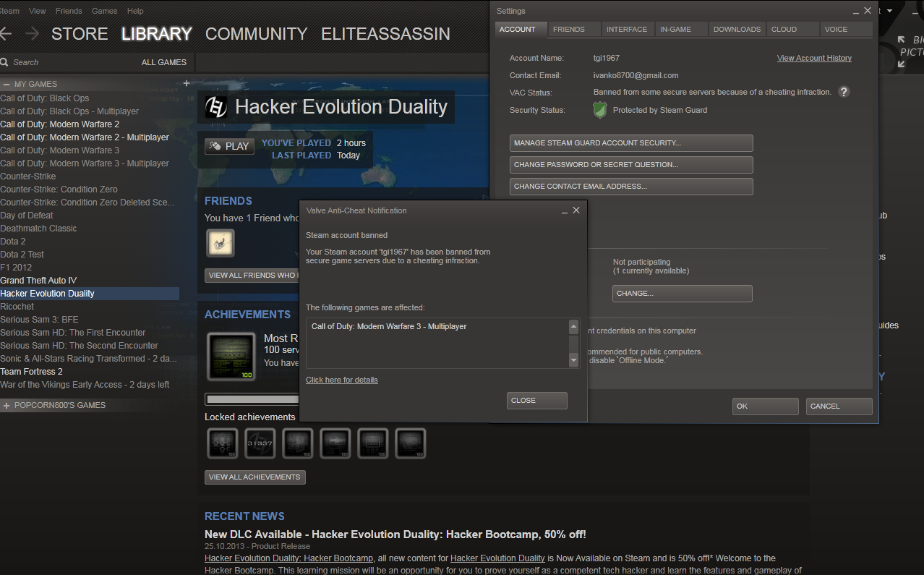The height and width of the screenshot is (575, 924).
Task: Open the Steam menu
Action: [x=9, y=11]
